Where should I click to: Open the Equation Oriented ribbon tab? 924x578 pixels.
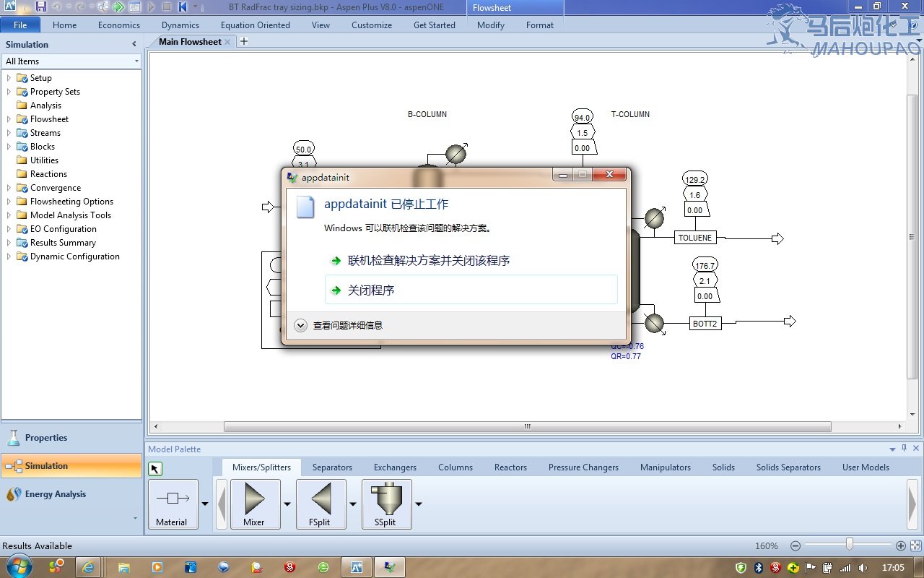click(x=256, y=25)
